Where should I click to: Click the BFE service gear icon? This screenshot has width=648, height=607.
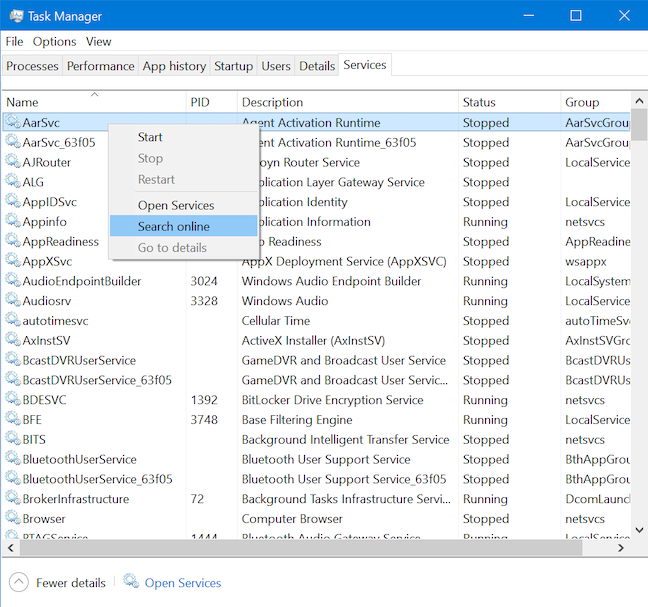[x=13, y=419]
